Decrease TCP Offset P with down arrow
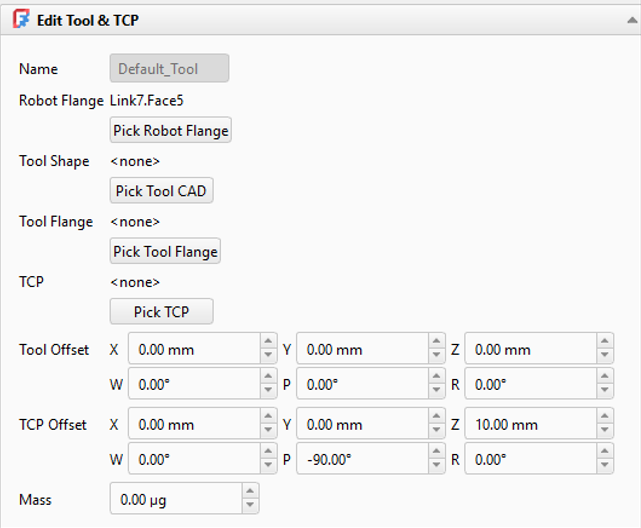The image size is (641, 528). pos(436,465)
